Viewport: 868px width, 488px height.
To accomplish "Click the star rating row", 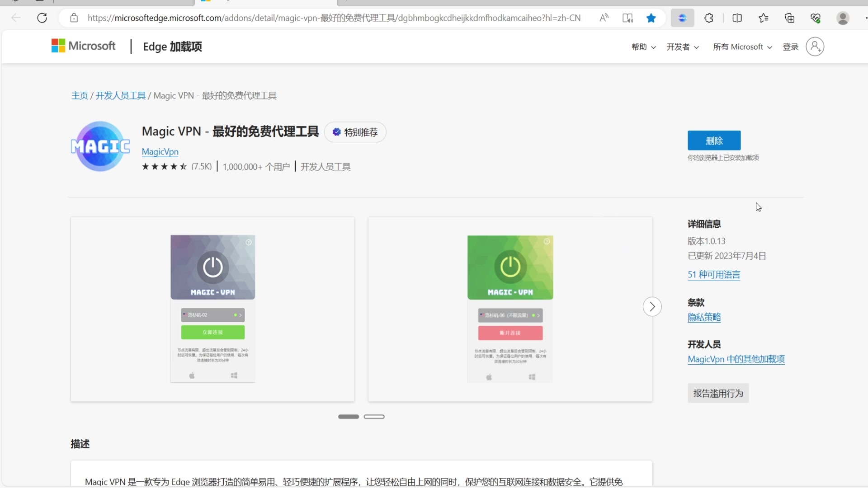I will click(x=164, y=167).
